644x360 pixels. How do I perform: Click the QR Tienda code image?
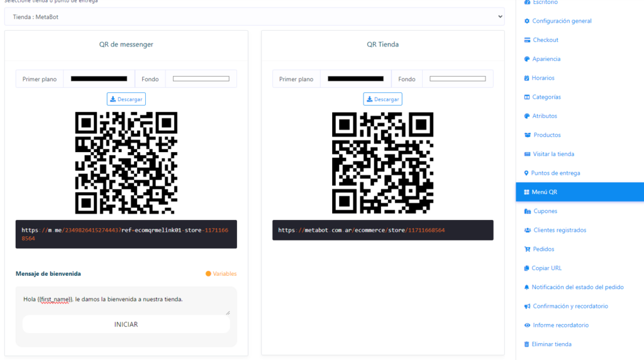(x=383, y=163)
